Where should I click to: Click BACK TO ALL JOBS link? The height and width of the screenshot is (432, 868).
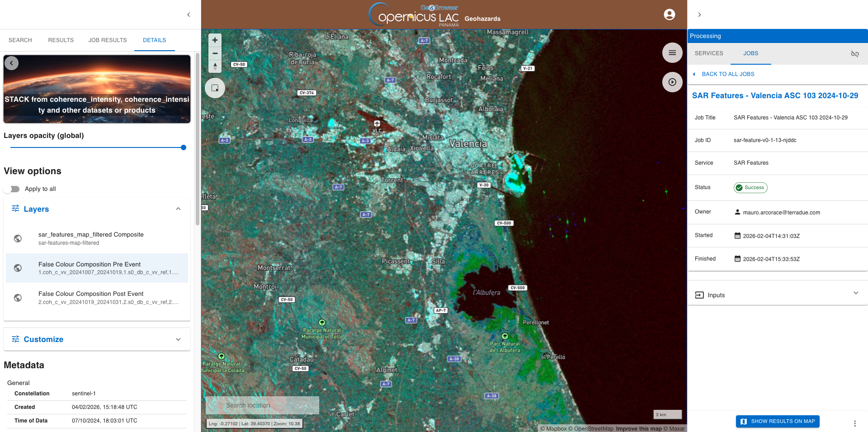point(727,74)
